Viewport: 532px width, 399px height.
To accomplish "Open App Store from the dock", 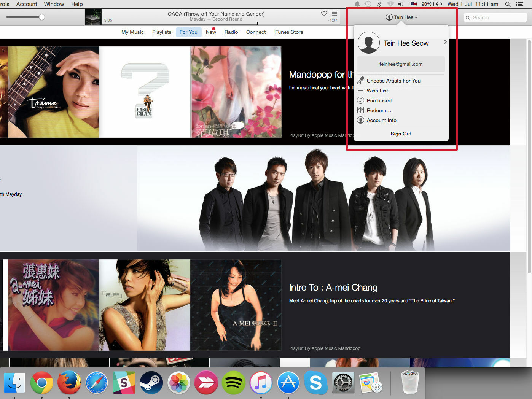I will click(288, 383).
